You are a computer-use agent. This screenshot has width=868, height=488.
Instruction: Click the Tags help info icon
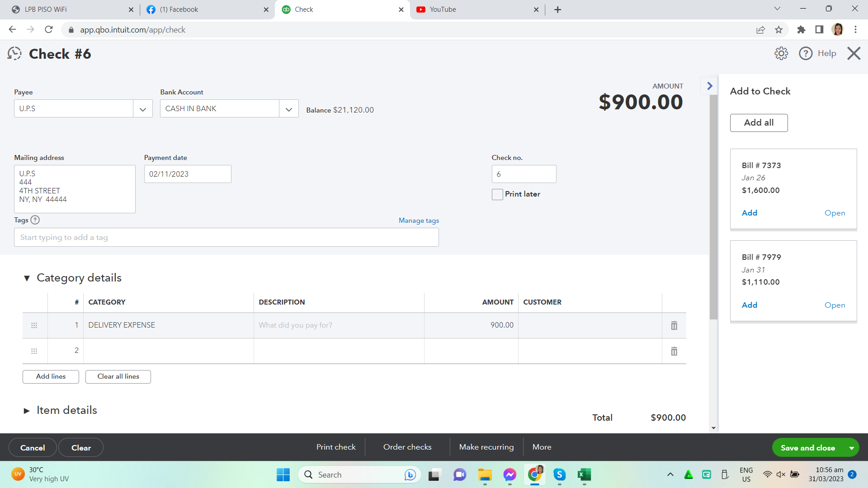35,220
